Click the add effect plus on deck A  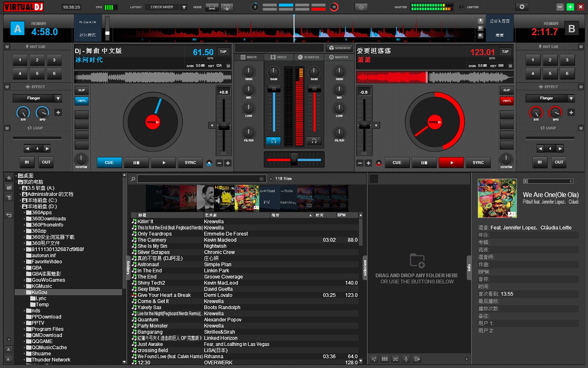pyautogui.click(x=58, y=112)
